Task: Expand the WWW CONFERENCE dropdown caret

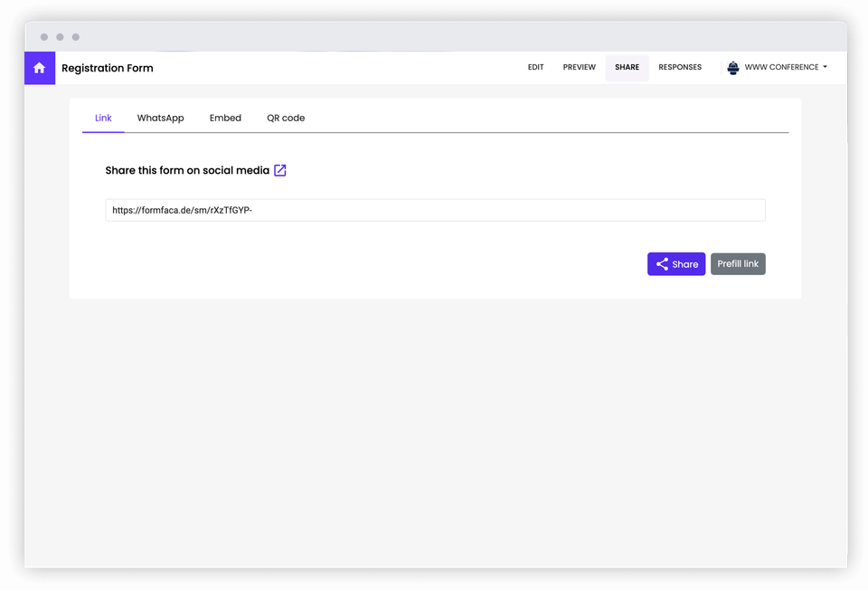Action: pyautogui.click(x=825, y=68)
